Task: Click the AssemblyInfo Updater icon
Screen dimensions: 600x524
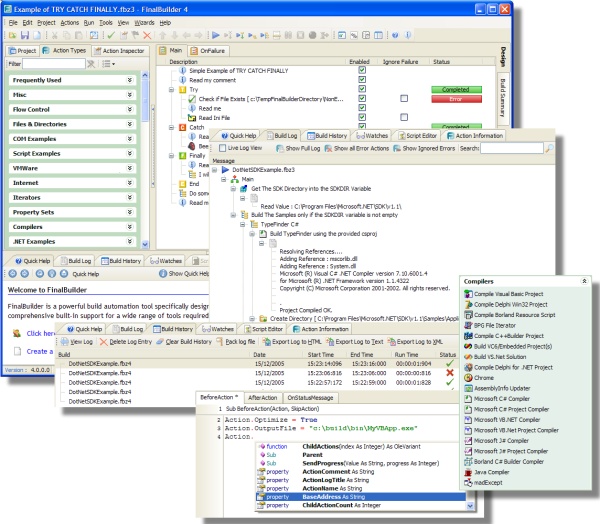Action: pyautogui.click(x=468, y=388)
